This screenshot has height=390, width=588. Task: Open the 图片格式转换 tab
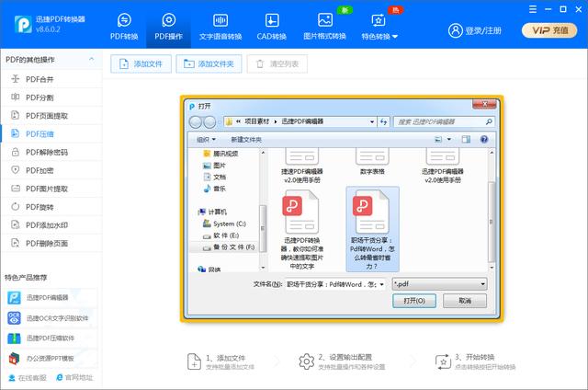(324, 27)
